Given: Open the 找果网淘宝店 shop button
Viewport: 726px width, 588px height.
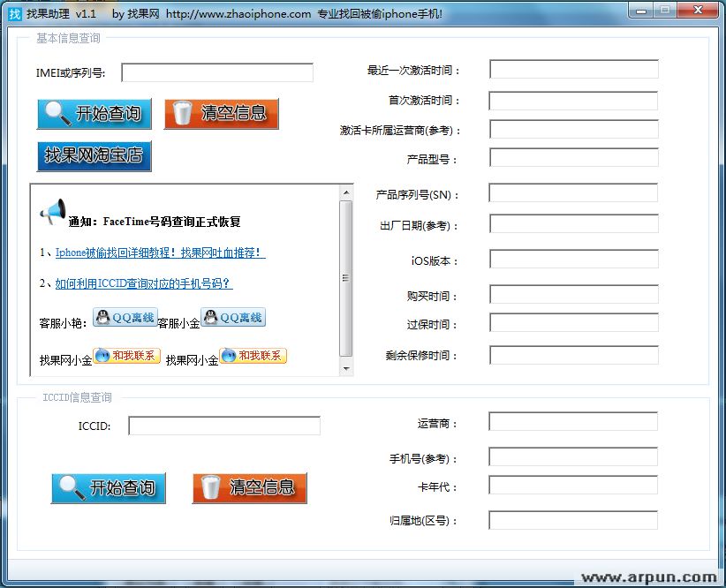Looking at the screenshot, I should point(95,156).
